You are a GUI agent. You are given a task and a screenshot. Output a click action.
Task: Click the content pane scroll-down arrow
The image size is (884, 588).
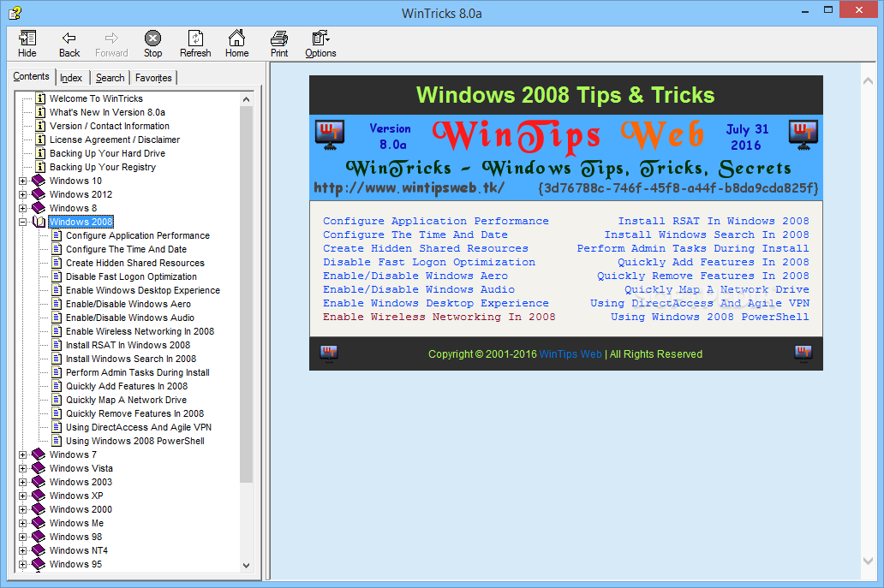(869, 561)
